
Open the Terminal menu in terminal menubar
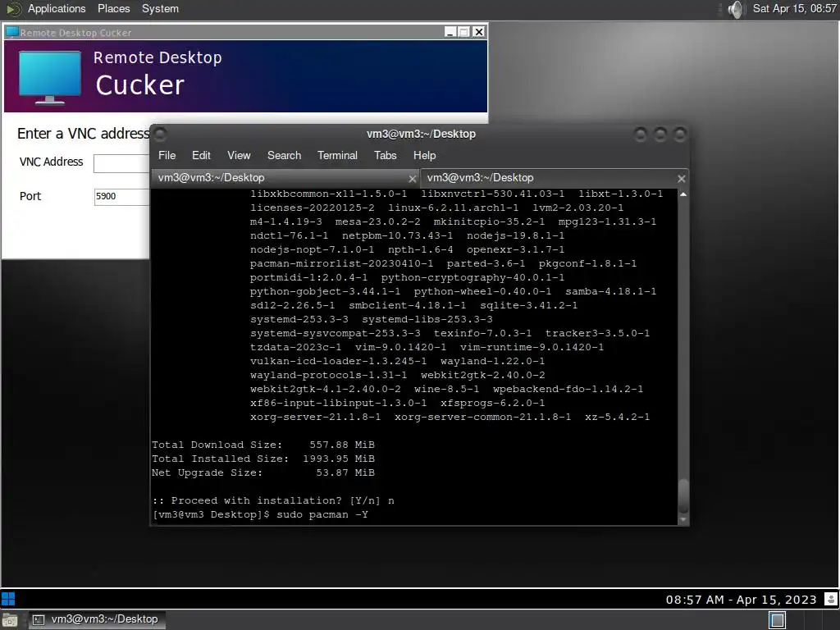[x=337, y=155]
